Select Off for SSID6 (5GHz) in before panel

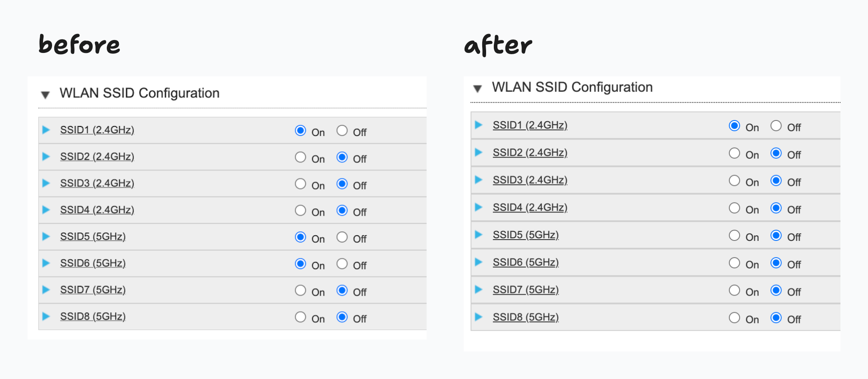pyautogui.click(x=342, y=264)
